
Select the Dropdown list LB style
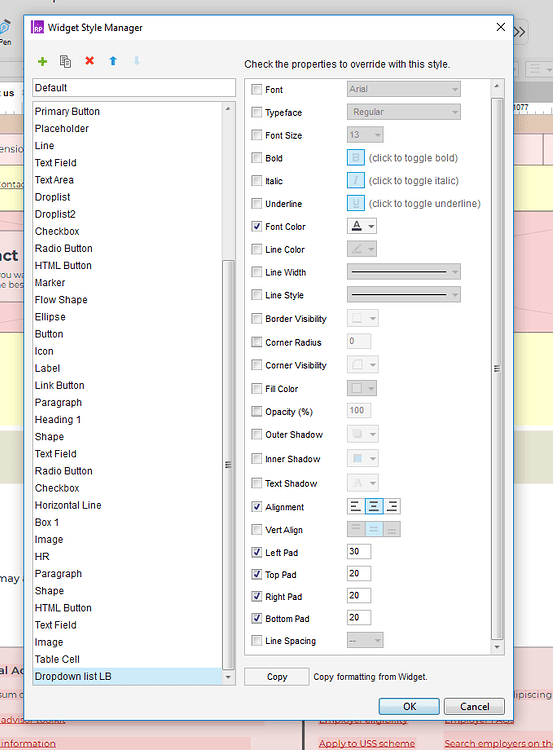click(x=128, y=676)
